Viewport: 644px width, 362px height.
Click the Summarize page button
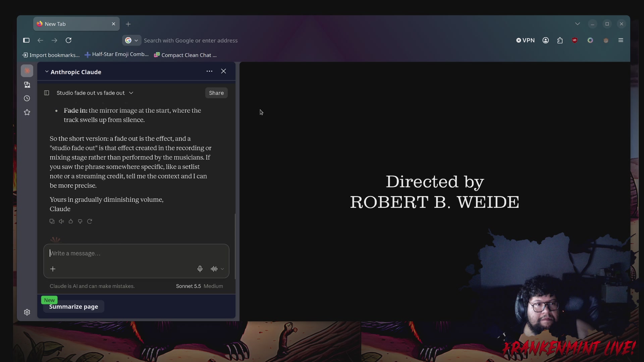click(73, 306)
